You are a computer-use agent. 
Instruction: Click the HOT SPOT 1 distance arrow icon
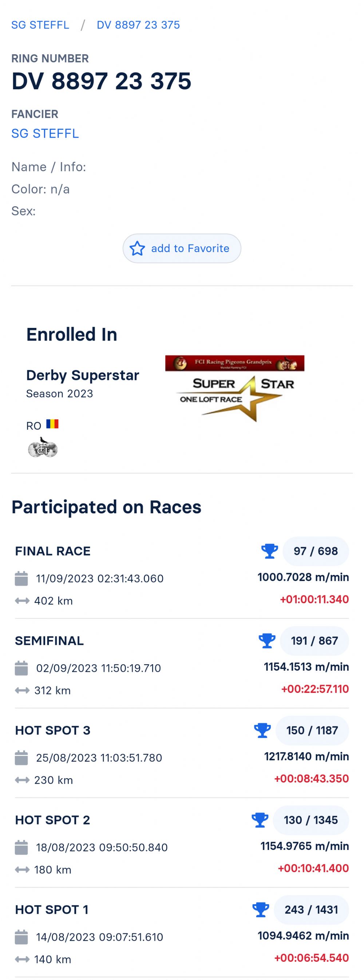click(x=22, y=960)
